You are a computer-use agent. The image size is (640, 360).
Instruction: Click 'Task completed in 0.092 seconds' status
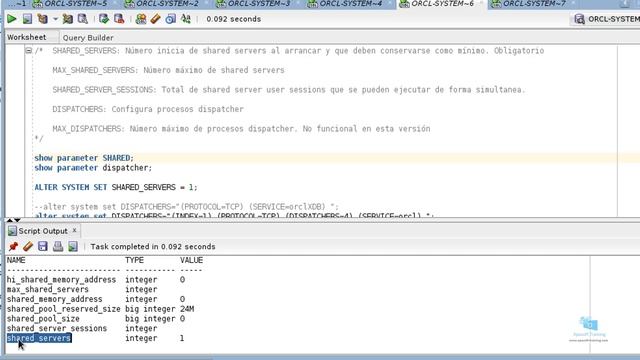click(153, 247)
